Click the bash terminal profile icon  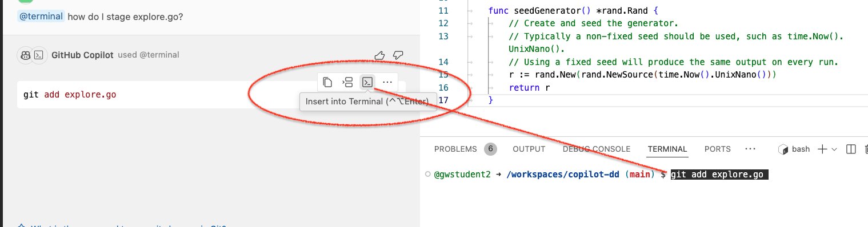click(x=783, y=149)
